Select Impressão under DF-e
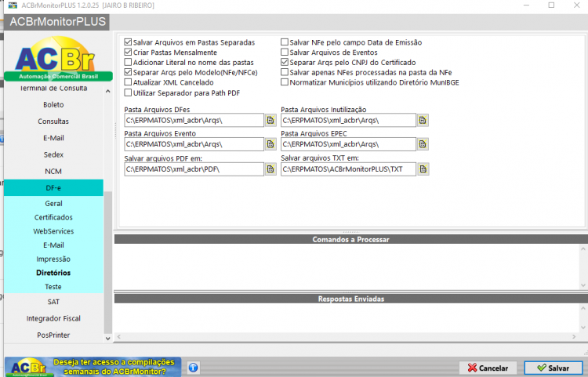The width and height of the screenshot is (588, 377). (53, 259)
